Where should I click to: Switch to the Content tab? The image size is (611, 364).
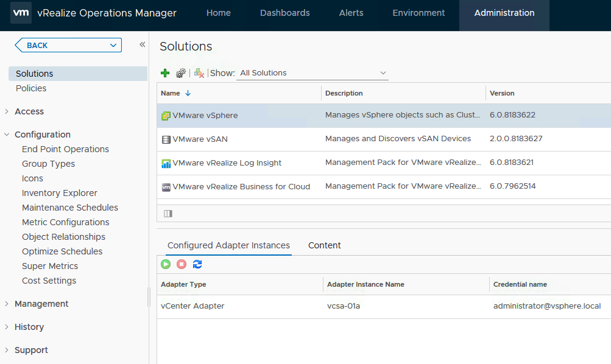click(324, 245)
